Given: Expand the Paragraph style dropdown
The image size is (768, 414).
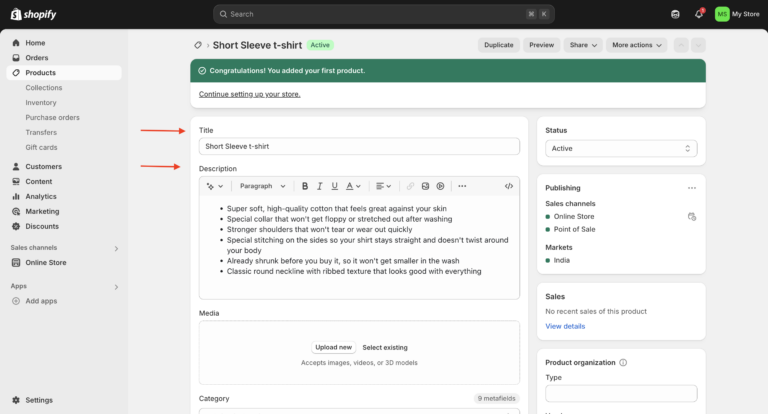Looking at the screenshot, I should point(262,186).
